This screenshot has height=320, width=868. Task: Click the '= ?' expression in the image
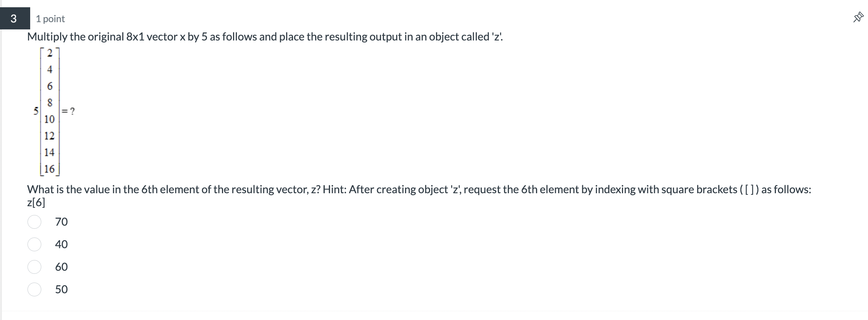pyautogui.click(x=69, y=112)
